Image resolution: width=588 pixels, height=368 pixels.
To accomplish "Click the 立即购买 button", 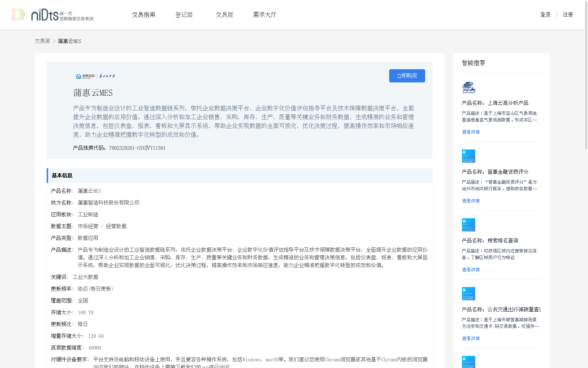I will tap(407, 76).
